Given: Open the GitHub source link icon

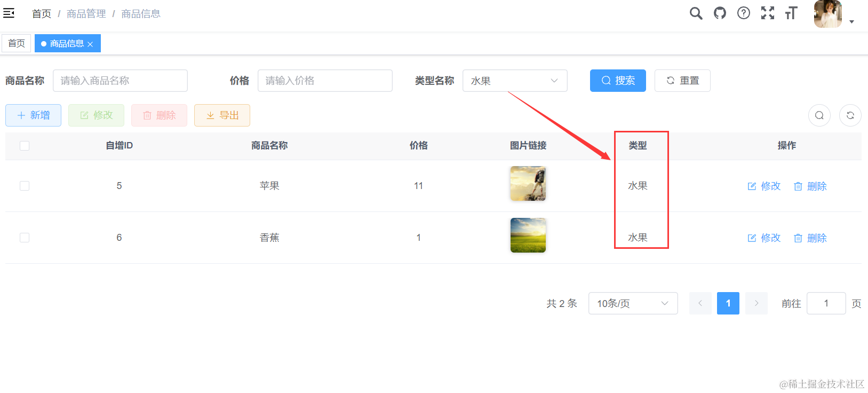Looking at the screenshot, I should pos(720,13).
